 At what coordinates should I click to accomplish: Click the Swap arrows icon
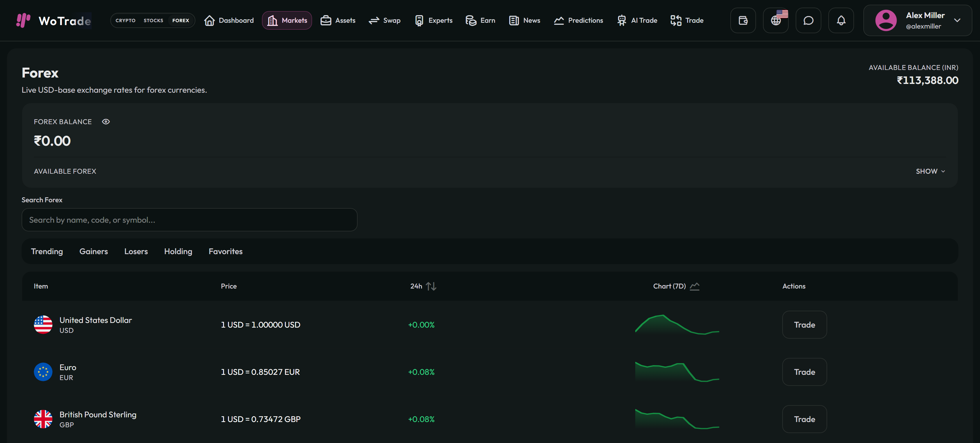(x=374, y=20)
